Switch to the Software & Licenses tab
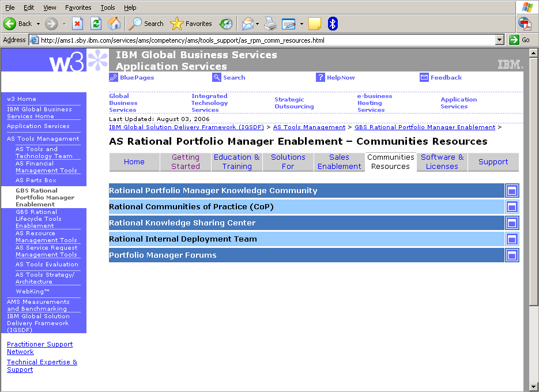This screenshot has width=539, height=392. tap(442, 161)
